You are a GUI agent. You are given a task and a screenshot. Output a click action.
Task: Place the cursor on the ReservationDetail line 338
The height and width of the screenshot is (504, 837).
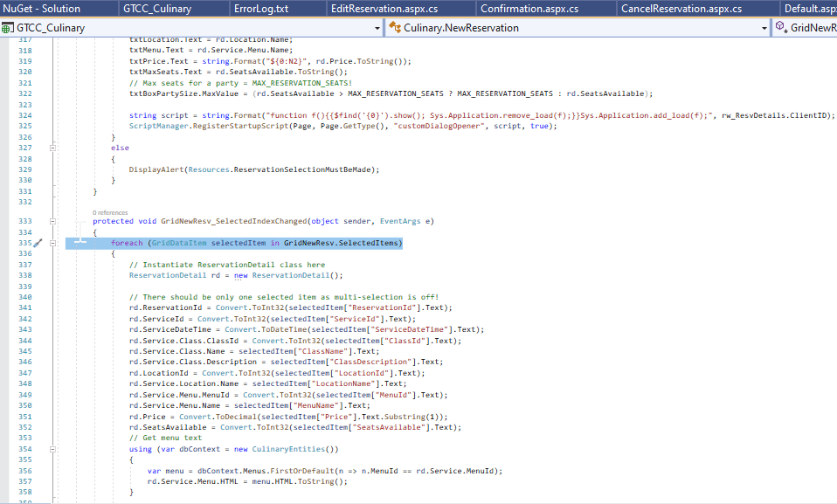pos(218,275)
